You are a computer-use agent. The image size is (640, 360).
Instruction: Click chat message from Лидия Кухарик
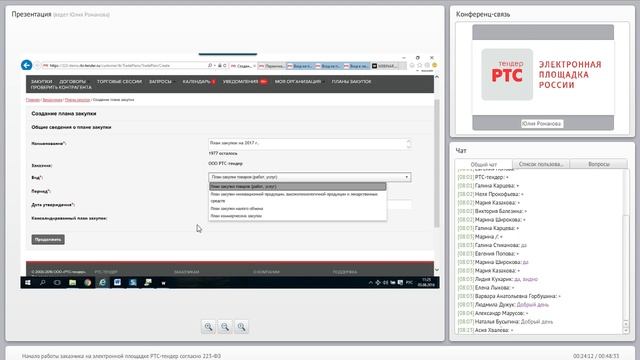[x=498, y=279]
